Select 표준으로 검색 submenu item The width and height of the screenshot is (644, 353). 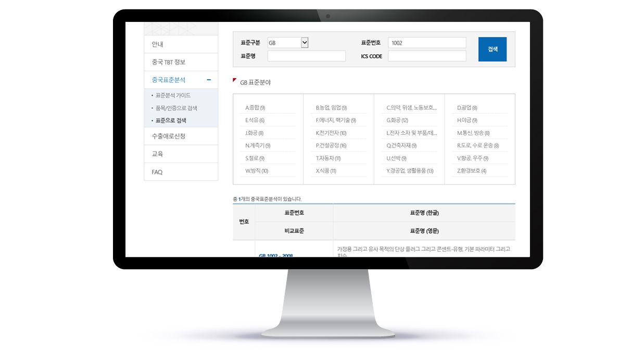171,120
